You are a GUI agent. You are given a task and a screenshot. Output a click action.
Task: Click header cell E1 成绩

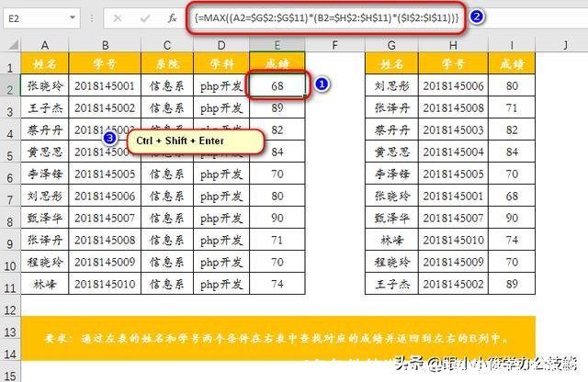tap(277, 63)
